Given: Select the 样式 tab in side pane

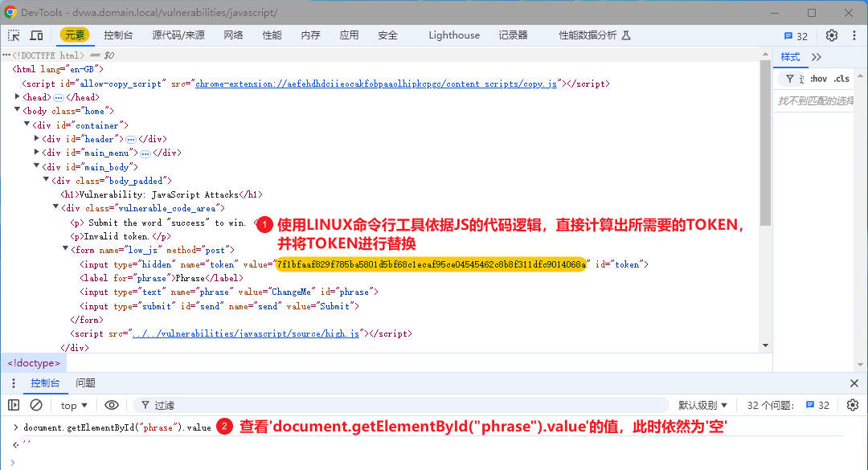Looking at the screenshot, I should coord(790,57).
